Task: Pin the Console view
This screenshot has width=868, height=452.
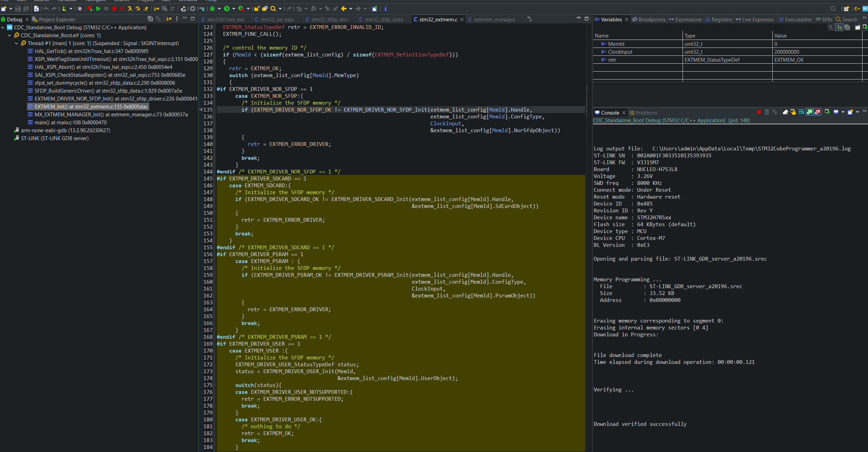Action: 827,112
